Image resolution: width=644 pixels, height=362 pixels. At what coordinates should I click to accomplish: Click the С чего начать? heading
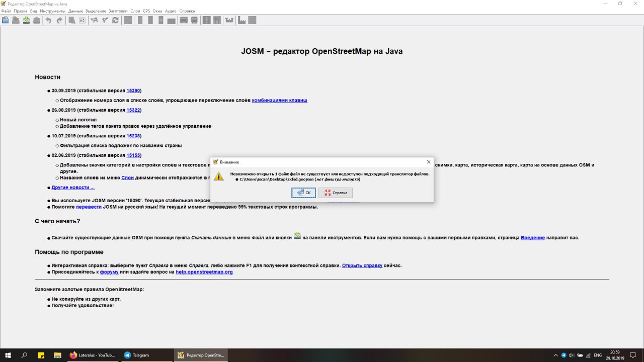click(x=57, y=221)
